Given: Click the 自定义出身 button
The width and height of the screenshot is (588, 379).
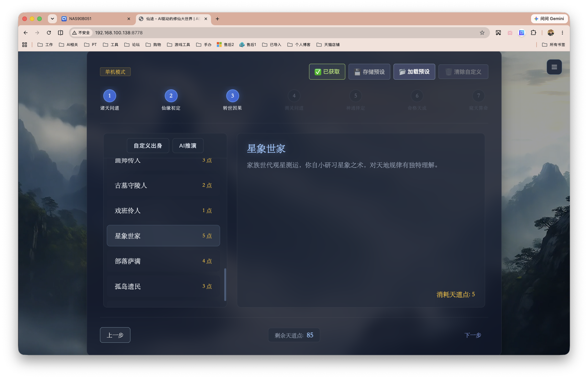Looking at the screenshot, I should [148, 146].
